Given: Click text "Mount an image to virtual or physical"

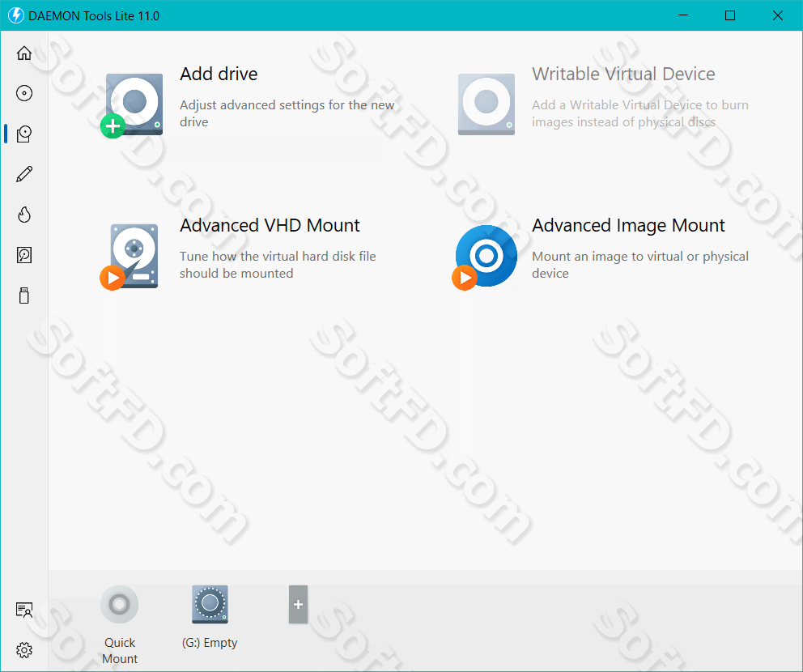Looking at the screenshot, I should [640, 256].
